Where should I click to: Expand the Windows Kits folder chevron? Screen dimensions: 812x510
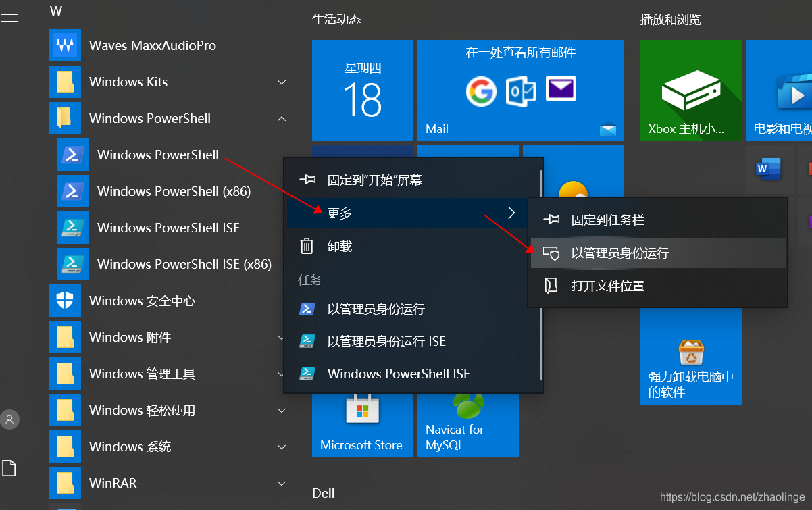pyautogui.click(x=282, y=82)
